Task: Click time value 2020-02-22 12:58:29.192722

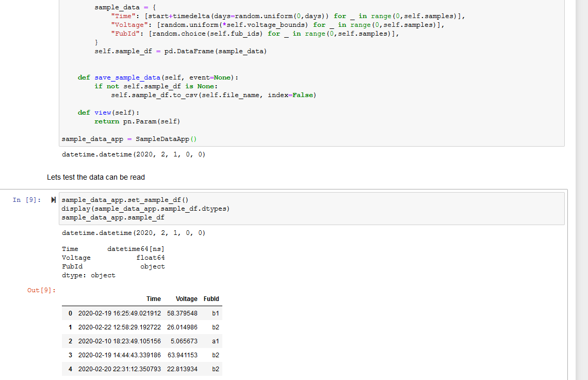Action: click(119, 327)
